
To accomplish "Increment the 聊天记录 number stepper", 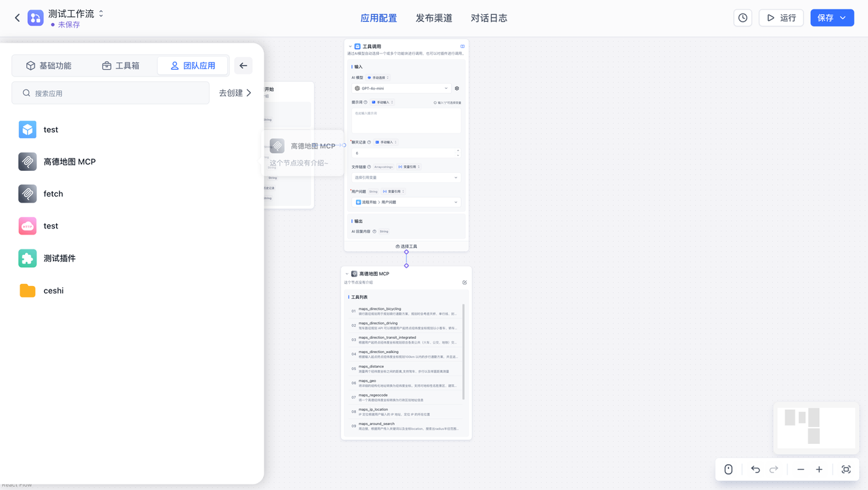I will pos(458,150).
